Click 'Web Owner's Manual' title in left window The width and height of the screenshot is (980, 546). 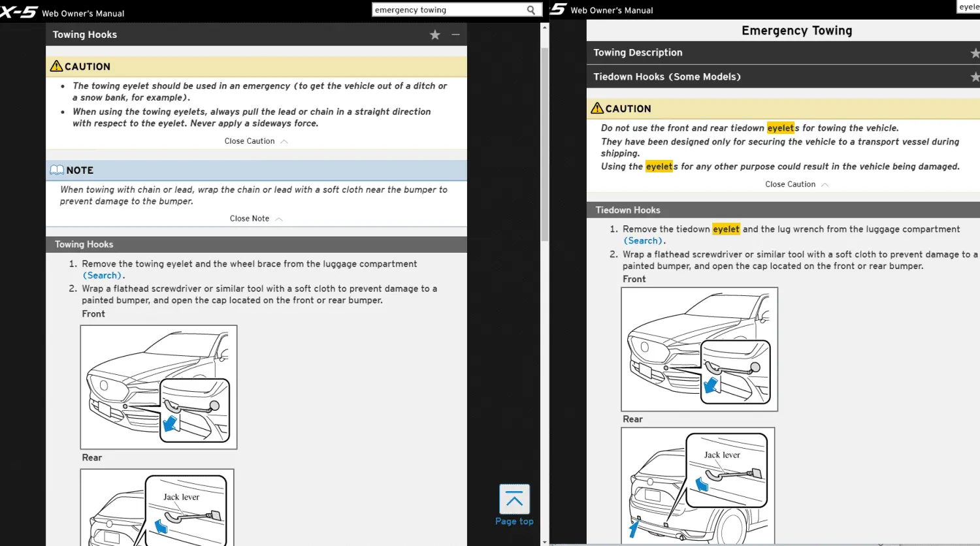(x=83, y=13)
